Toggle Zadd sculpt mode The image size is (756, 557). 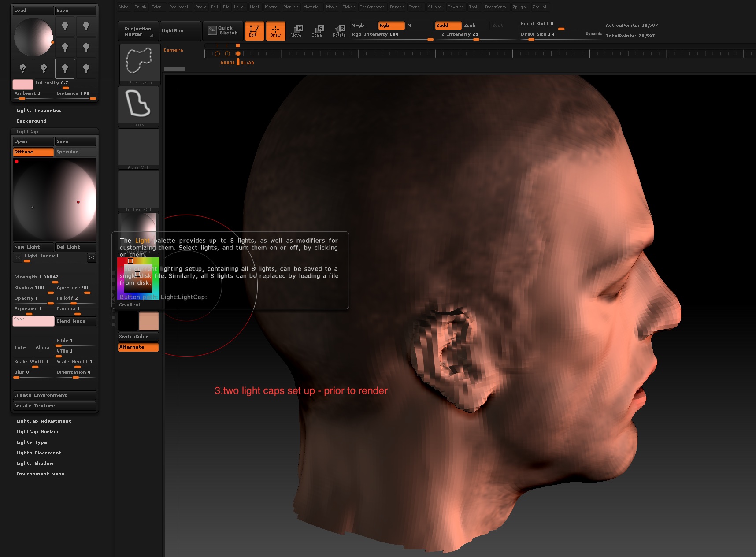pos(448,26)
